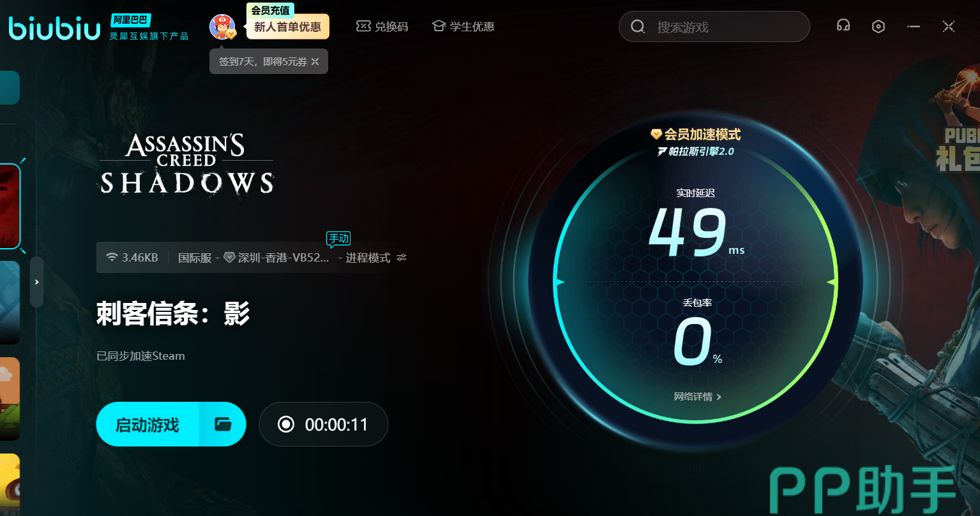Click the 启动游戏 launch button

click(x=147, y=424)
